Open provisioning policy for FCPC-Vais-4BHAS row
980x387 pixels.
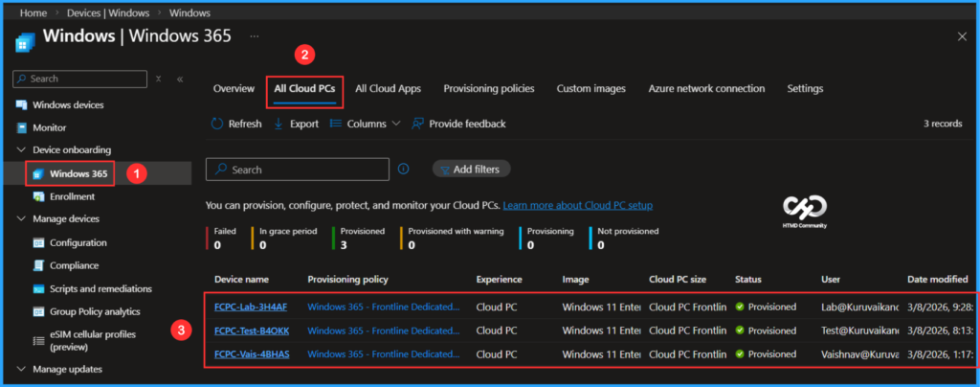coord(384,353)
